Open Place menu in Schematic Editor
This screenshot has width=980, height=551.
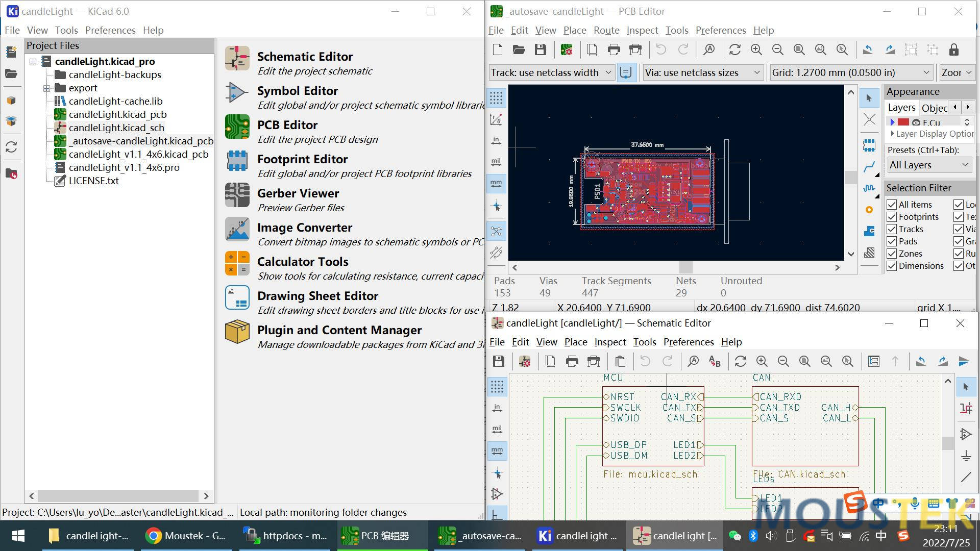coord(576,342)
